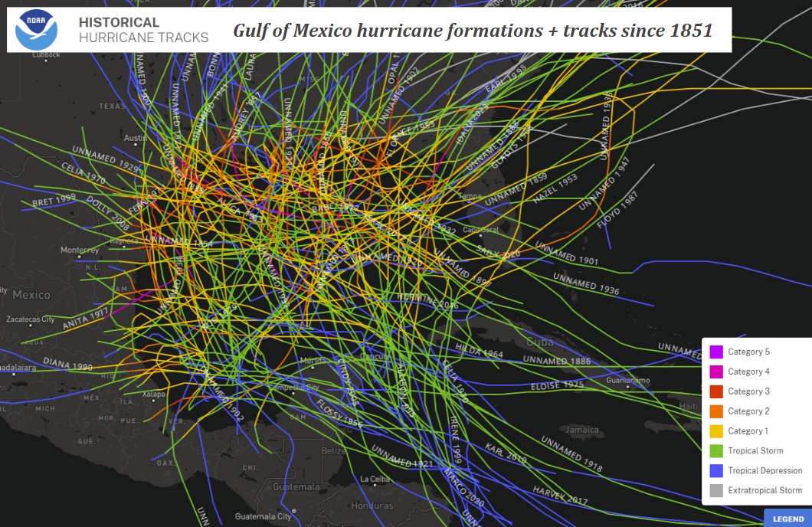Click the Historical Hurricane Tracks title
The image size is (812, 527).
coord(143,30)
